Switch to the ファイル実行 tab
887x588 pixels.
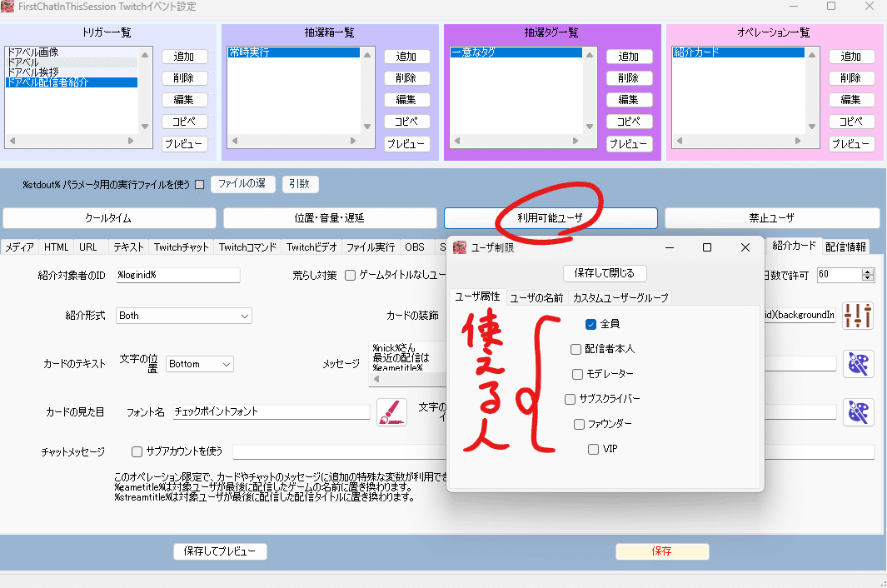coord(371,247)
